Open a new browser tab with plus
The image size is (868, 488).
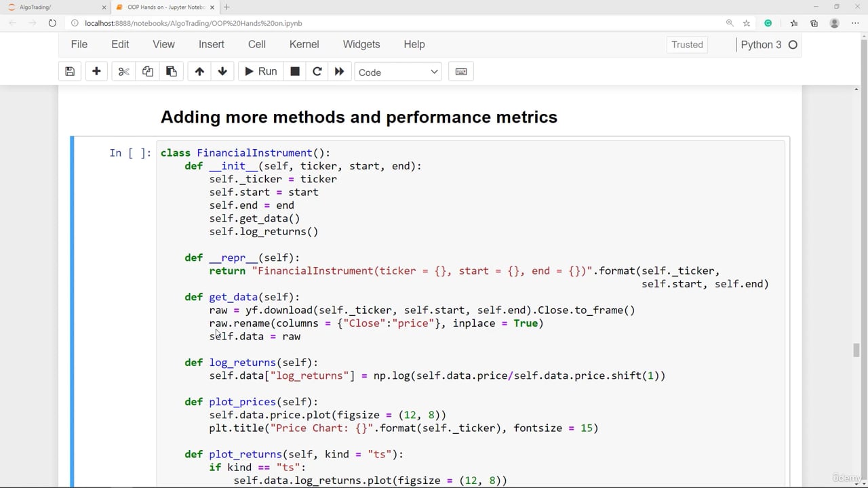pos(226,7)
